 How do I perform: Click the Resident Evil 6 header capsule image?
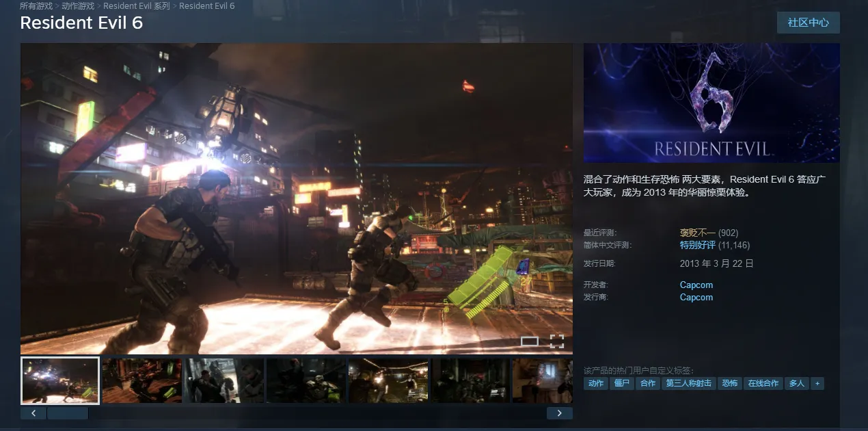711,103
